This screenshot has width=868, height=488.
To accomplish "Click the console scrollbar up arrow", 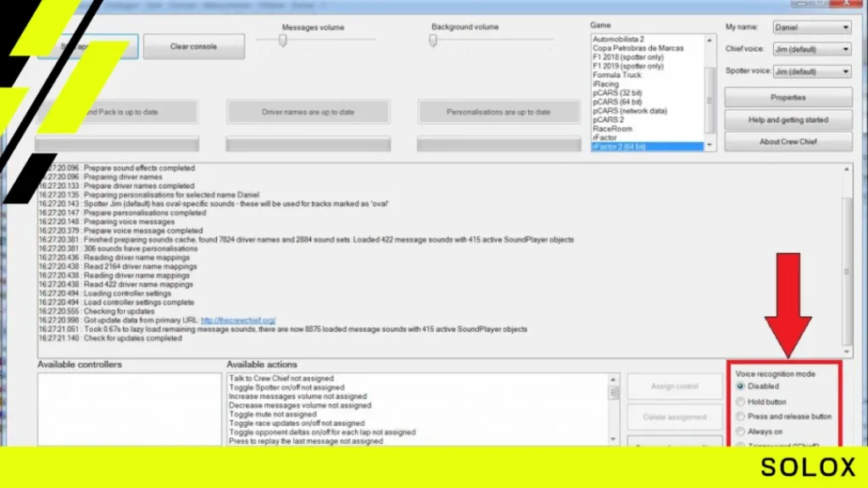I will click(847, 169).
